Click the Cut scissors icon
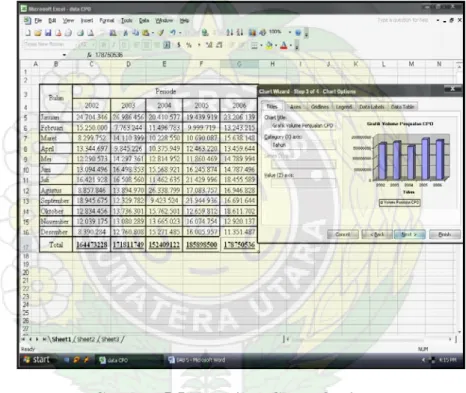The height and width of the screenshot is (393, 466). pos(126,33)
